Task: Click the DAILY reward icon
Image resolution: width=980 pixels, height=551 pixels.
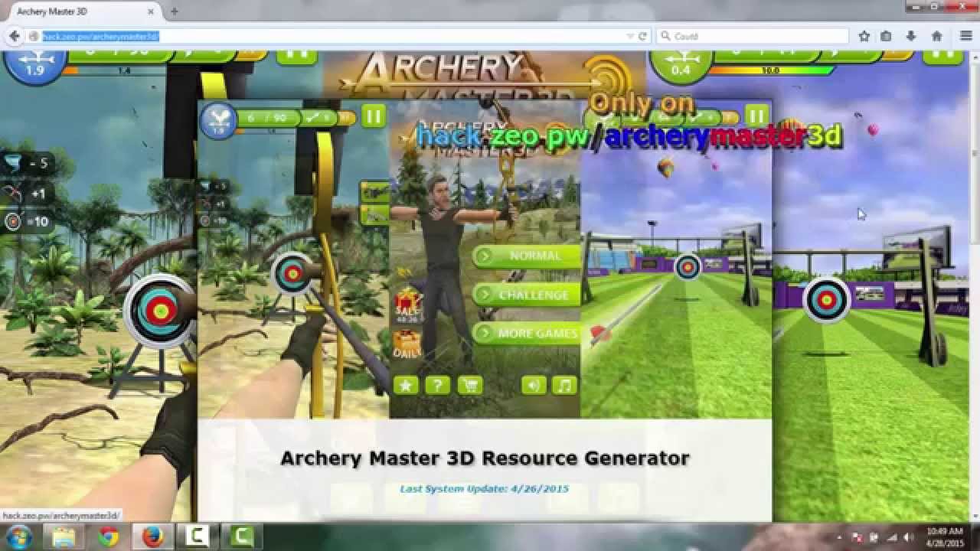Action: 407,344
